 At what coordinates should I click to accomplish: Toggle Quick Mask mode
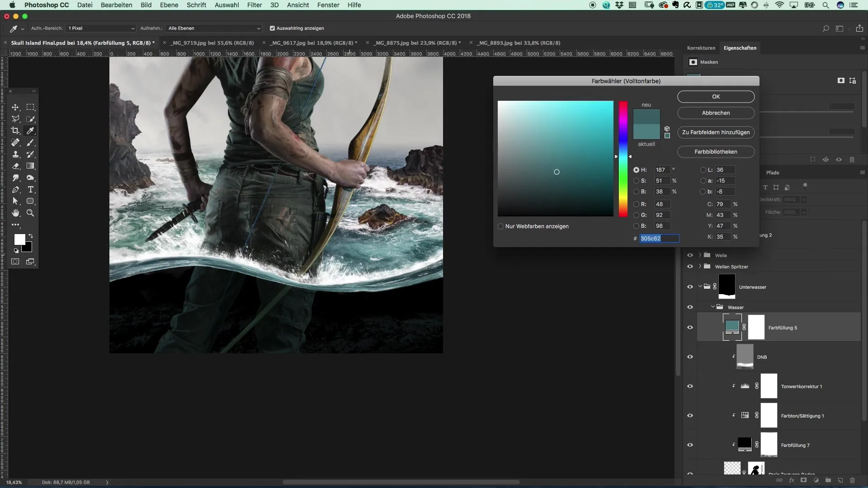15,262
